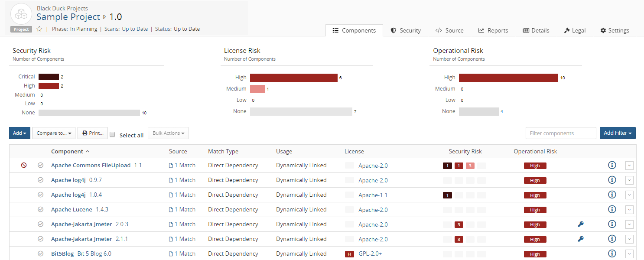This screenshot has height=260, width=644.
Task: Click high vulnerability badge 3 for Jmeter 2.0.3
Action: pos(459,224)
